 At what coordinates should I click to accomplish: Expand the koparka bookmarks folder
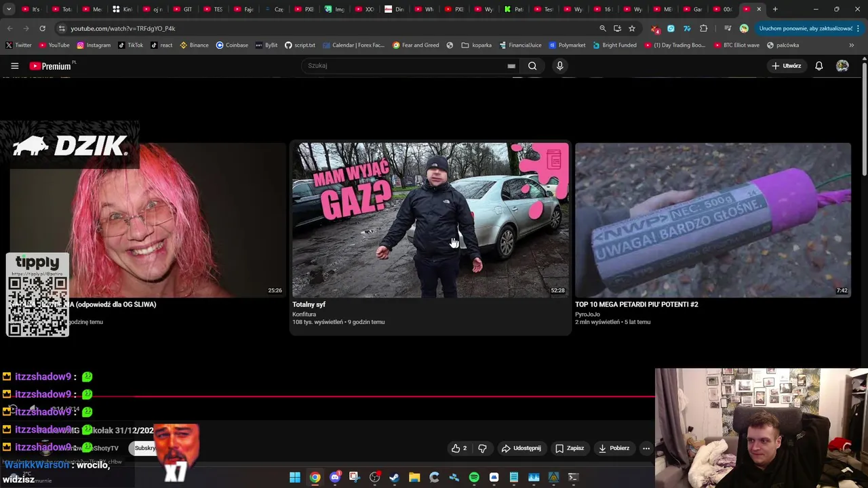coord(476,45)
